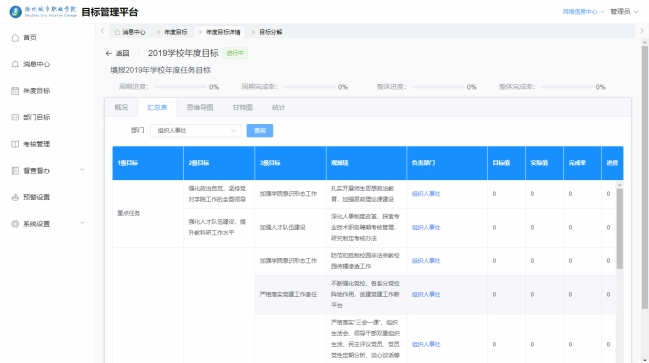This screenshot has width=649, height=363.
Task: Switch to the 目标分解 page tab
Action: click(x=271, y=32)
